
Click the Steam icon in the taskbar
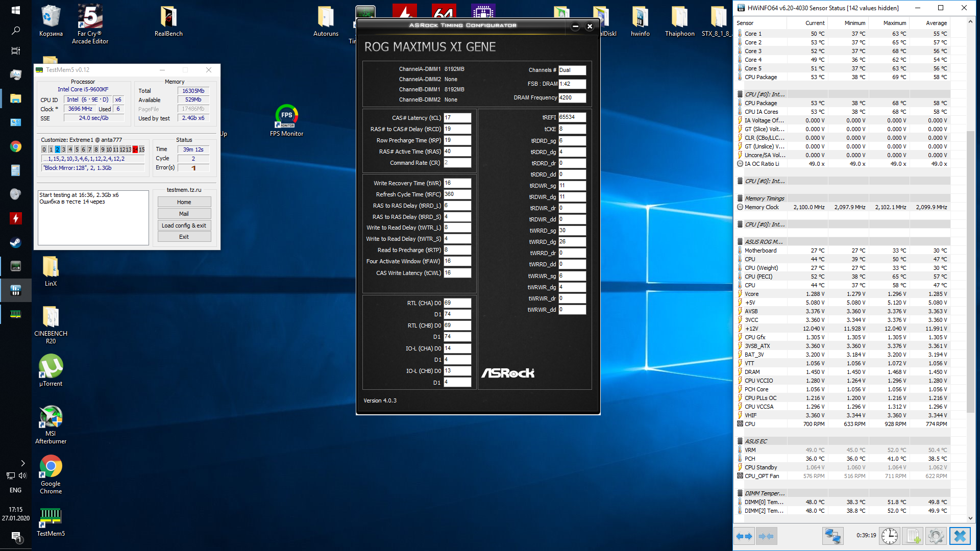pyautogui.click(x=15, y=242)
